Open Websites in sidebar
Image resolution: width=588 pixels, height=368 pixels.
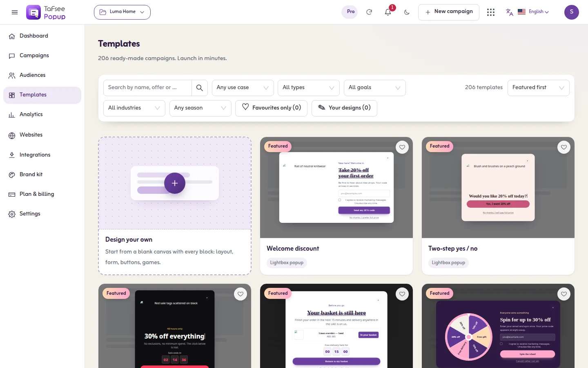click(x=42, y=135)
